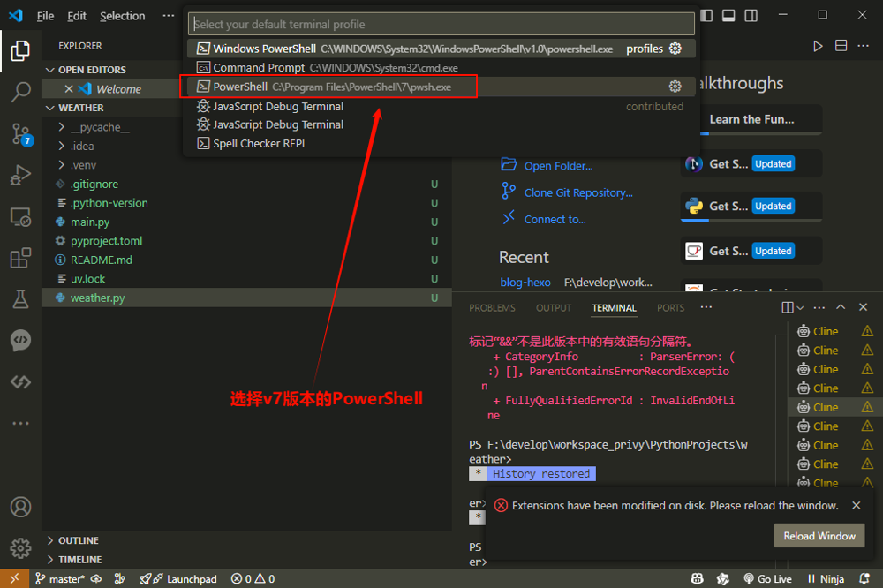Expand the OUTLINE section
This screenshot has height=588, width=883.
79,540
